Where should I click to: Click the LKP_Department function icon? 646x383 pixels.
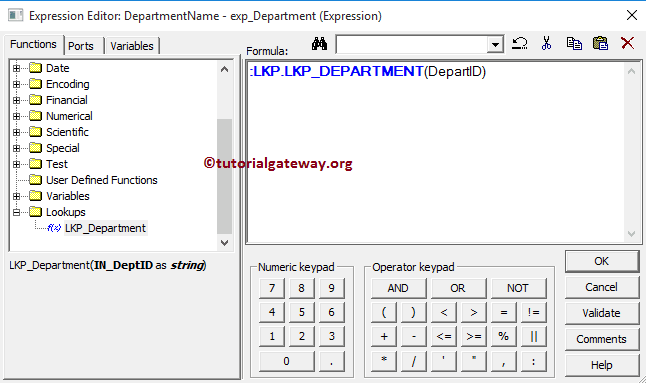point(54,228)
